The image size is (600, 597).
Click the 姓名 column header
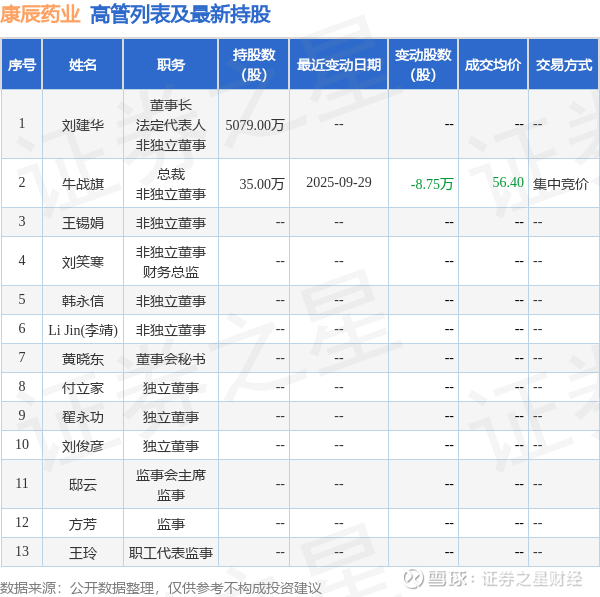point(83,65)
